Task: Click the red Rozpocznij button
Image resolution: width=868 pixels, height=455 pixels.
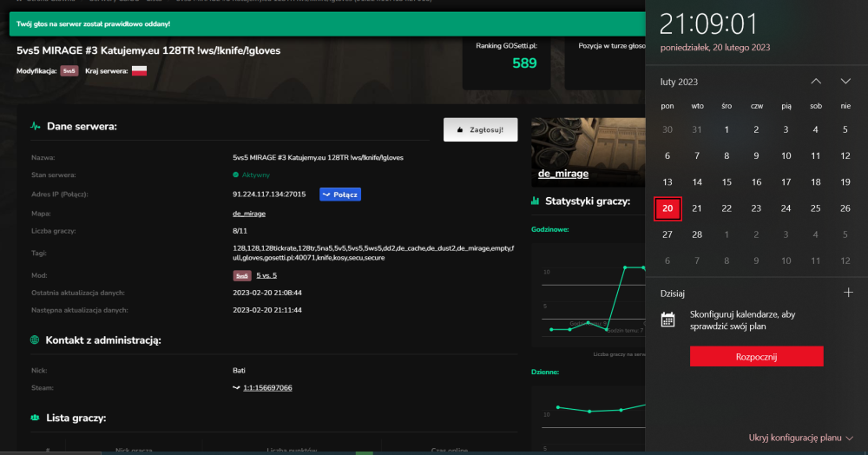Action: tap(756, 357)
